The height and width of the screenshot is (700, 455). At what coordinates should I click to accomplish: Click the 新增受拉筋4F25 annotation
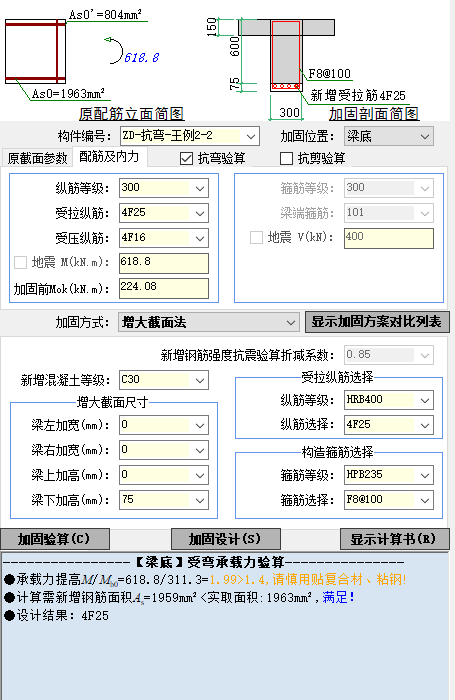tap(358, 96)
